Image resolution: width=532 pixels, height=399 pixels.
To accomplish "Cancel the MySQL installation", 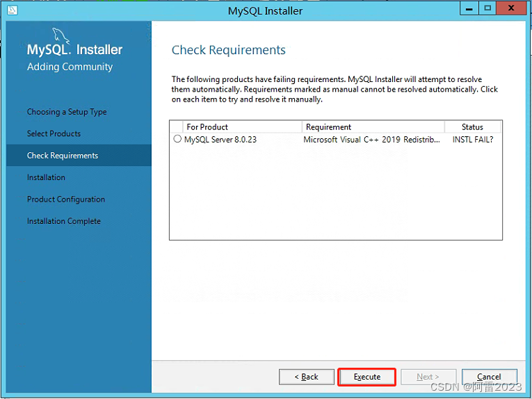I will (x=489, y=377).
